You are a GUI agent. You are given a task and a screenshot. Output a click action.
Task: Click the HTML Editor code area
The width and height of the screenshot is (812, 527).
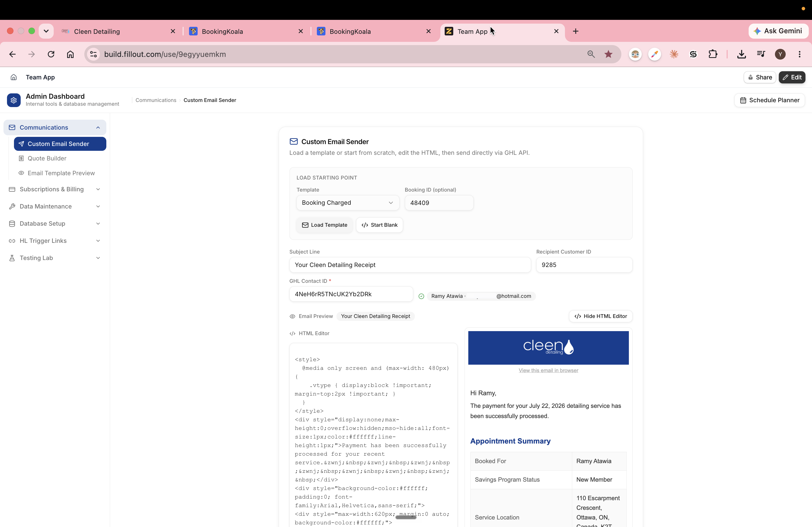tap(373, 435)
